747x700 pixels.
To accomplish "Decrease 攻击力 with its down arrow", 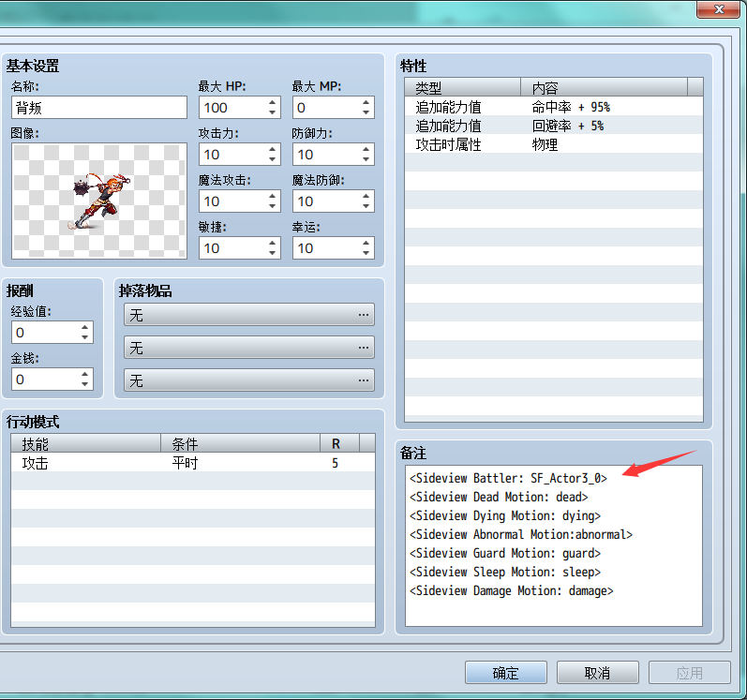I will [272, 159].
